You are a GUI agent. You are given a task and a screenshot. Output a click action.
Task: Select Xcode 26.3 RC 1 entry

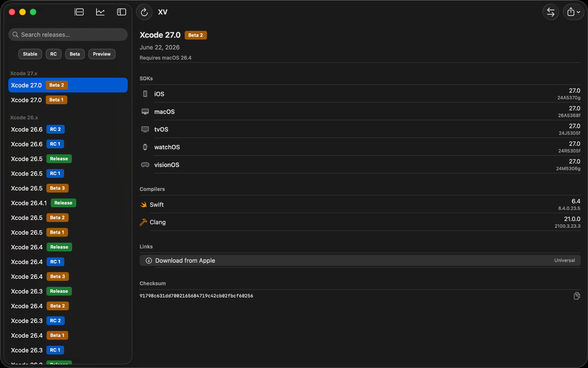pos(68,350)
